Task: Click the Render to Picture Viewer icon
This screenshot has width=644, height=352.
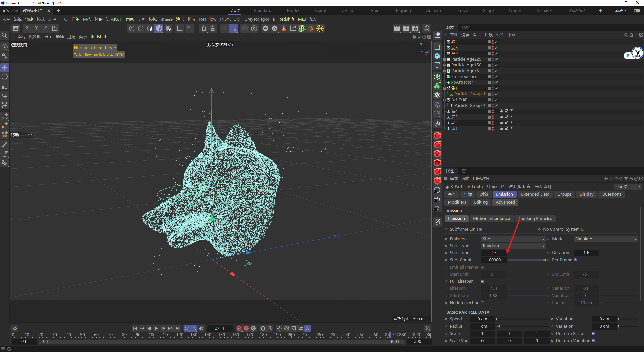Action: [406, 28]
